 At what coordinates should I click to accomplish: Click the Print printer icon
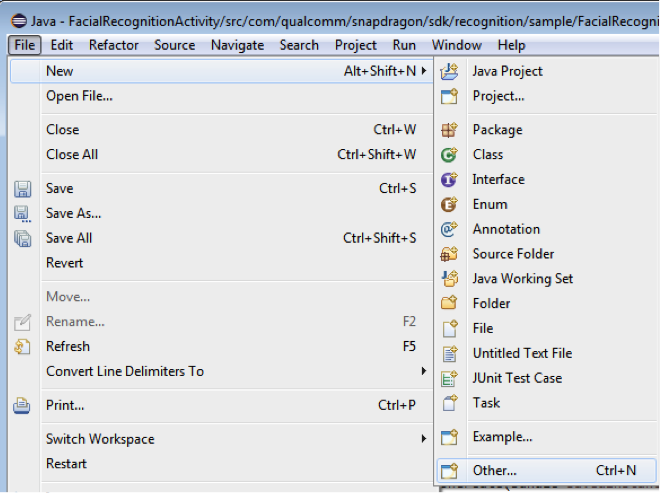[21, 406]
